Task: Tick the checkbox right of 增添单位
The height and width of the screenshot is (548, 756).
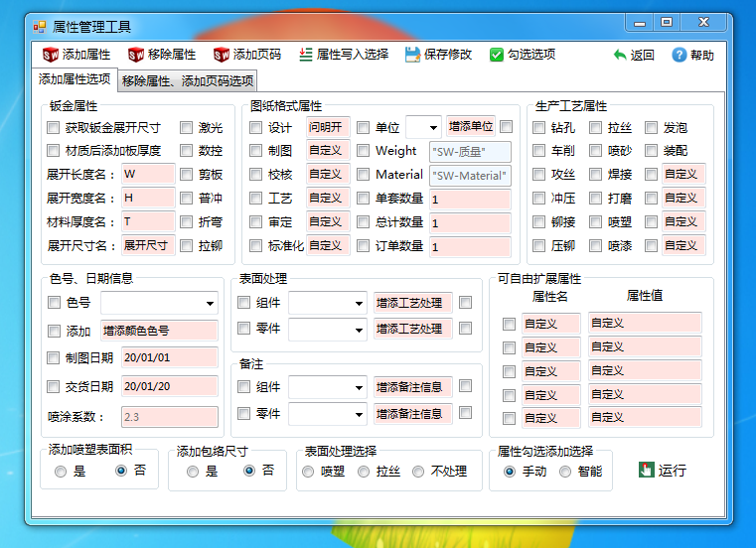Action: [x=507, y=126]
